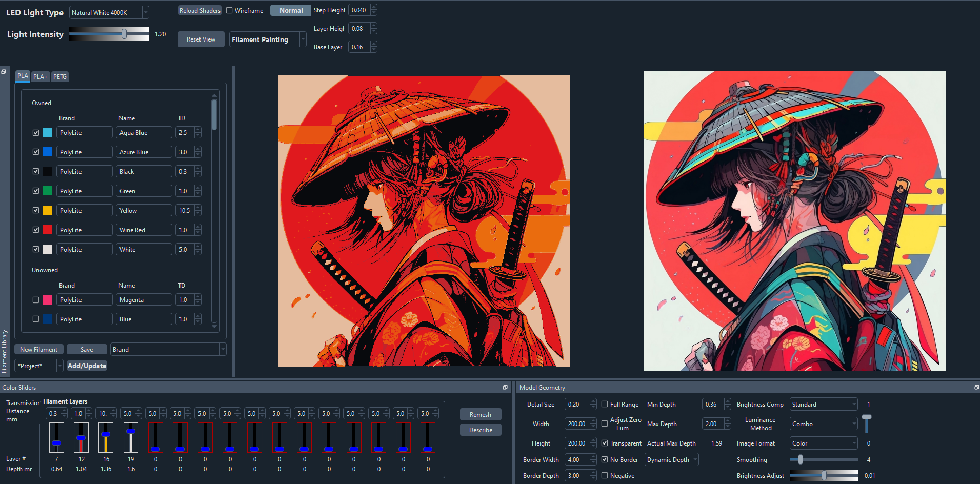Undock the Color Sliders panel
Screen dimensions: 980x484
point(505,387)
